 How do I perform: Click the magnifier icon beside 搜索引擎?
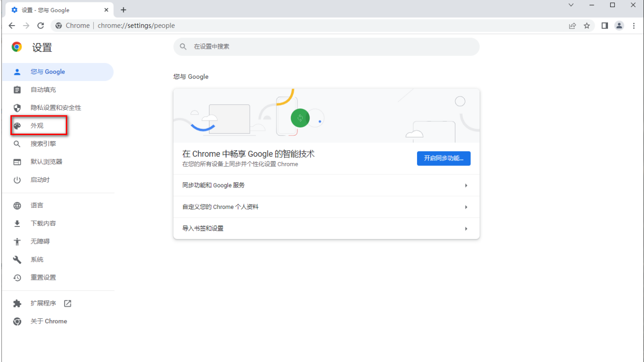(17, 144)
